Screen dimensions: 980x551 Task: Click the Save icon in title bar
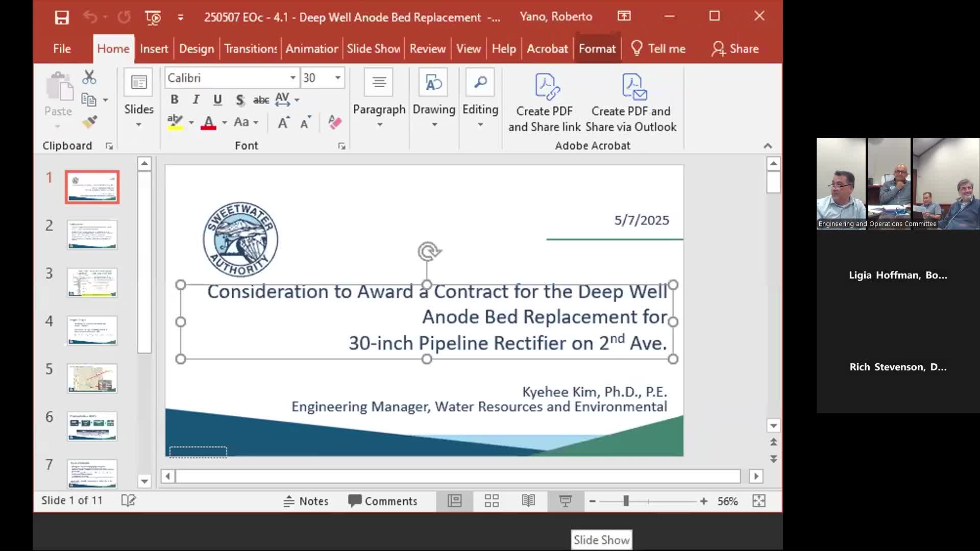coord(62,18)
